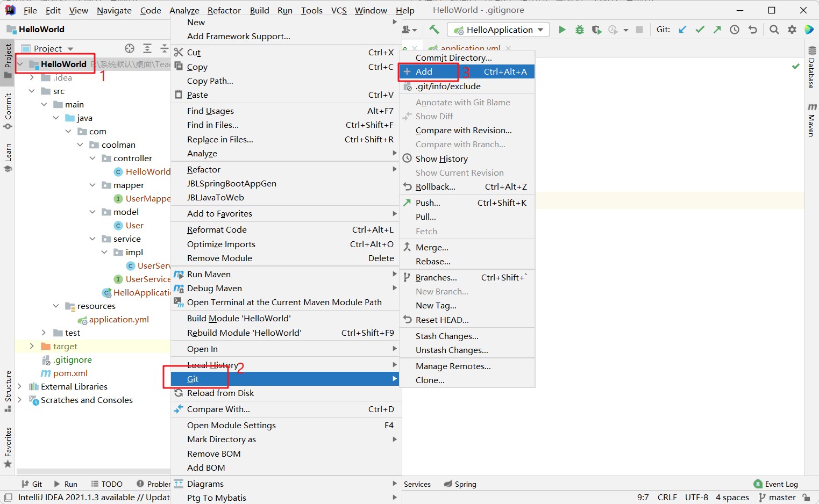
Task: Open the Spring tab at bottom
Action: (460, 484)
